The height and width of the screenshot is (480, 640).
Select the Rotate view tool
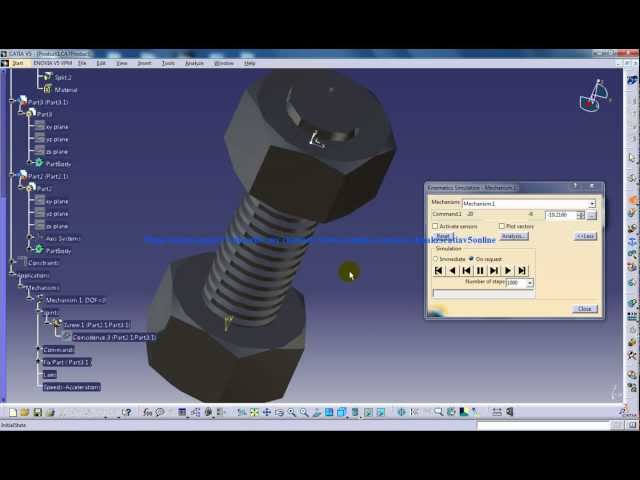279,412
